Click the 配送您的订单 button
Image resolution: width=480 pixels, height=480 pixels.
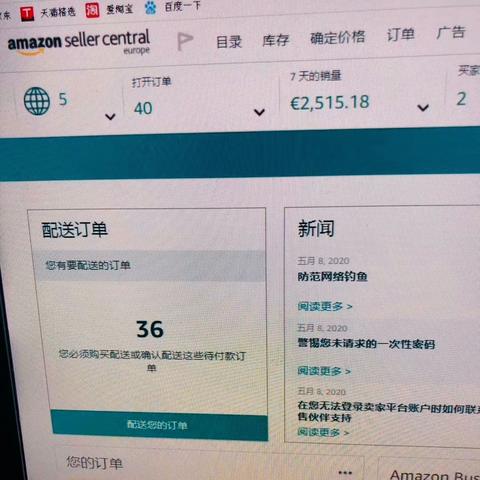(x=160, y=426)
